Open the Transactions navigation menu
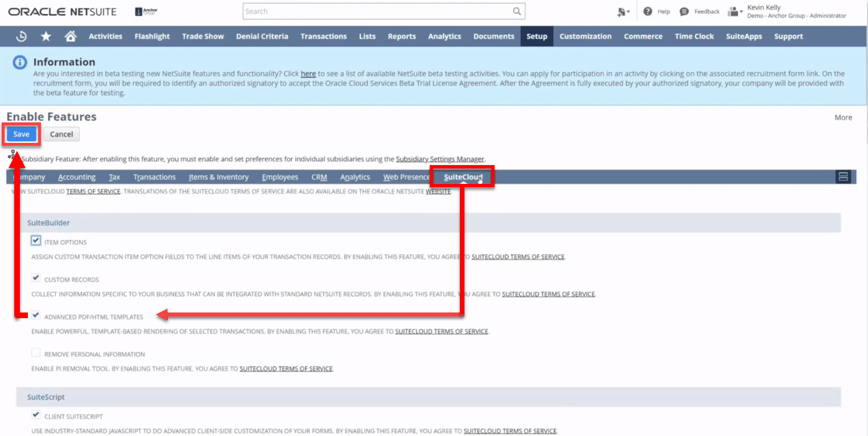The height and width of the screenshot is (436, 868). pos(323,36)
